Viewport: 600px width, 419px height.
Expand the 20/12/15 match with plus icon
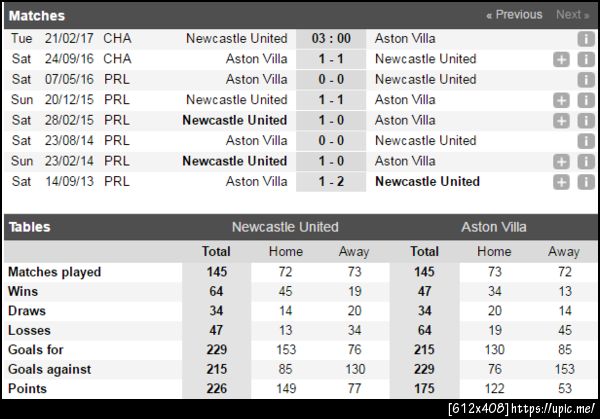561,100
